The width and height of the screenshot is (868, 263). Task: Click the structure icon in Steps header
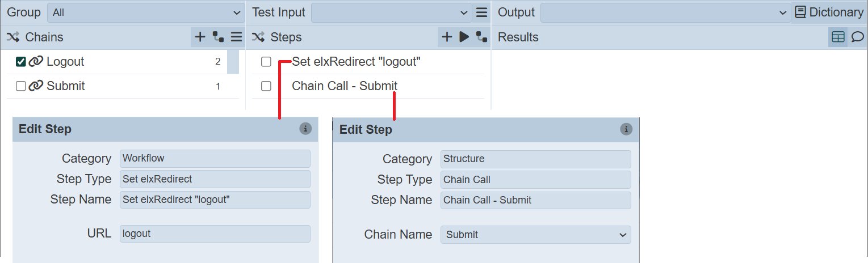[481, 37]
